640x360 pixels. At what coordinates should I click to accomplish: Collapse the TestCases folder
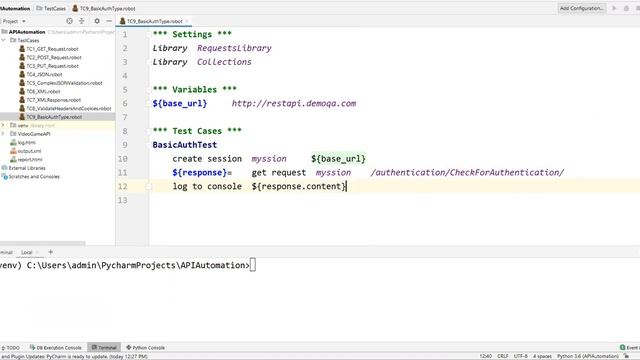(3, 40)
